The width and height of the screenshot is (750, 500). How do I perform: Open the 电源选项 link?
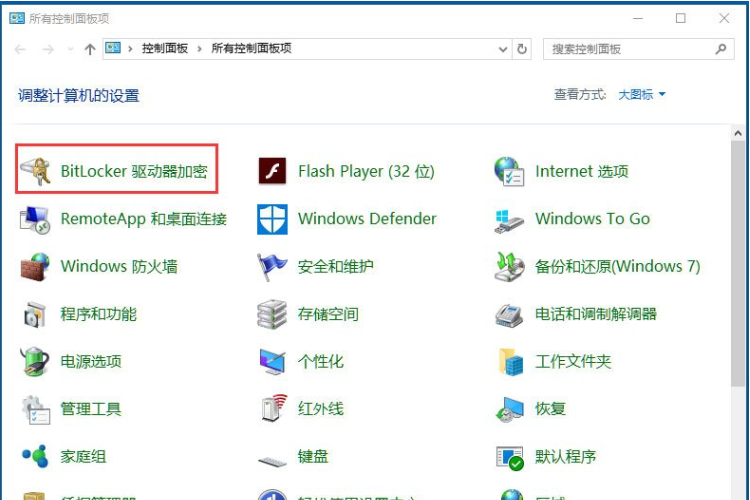tap(91, 362)
